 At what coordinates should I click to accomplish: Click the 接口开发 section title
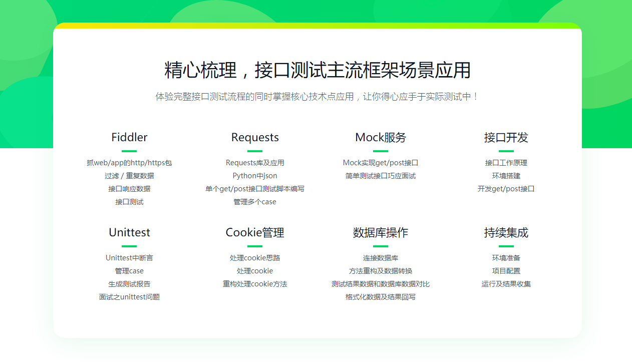point(506,137)
